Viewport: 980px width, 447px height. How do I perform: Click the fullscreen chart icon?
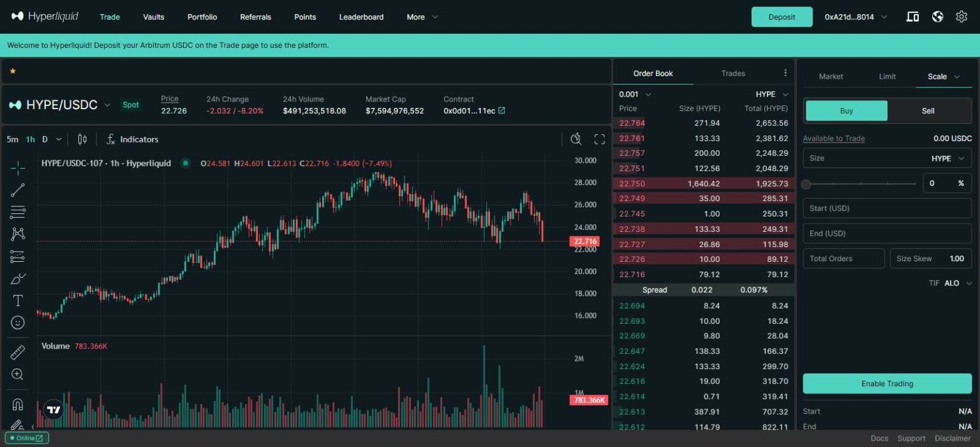[599, 139]
